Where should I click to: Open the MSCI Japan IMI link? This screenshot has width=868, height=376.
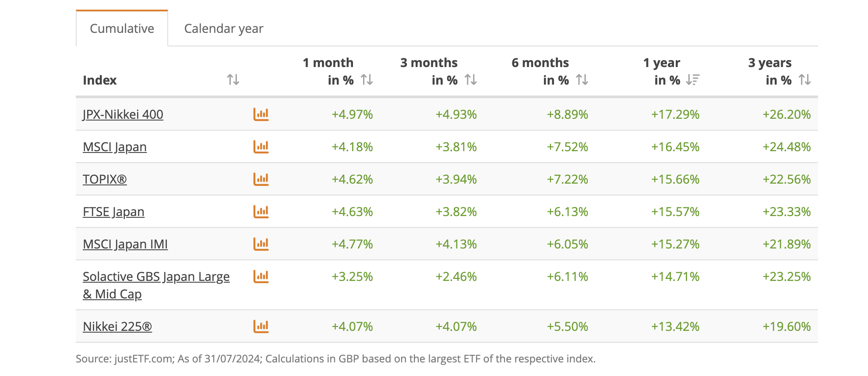coord(125,244)
